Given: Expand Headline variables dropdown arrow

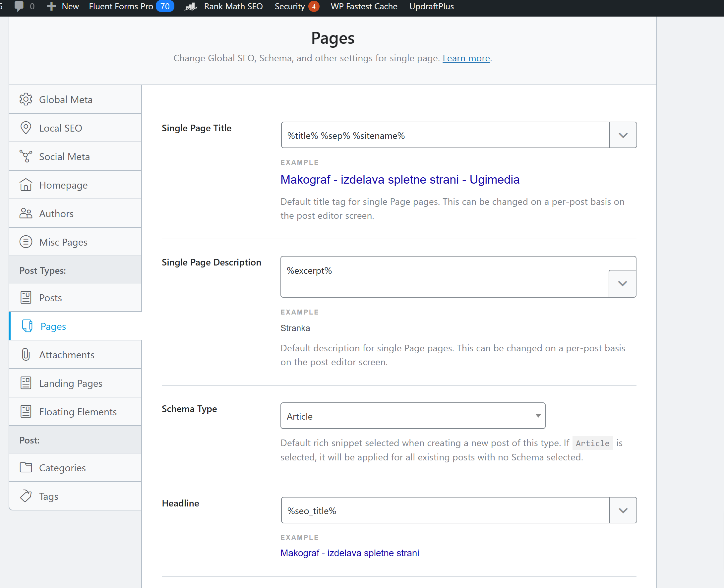Looking at the screenshot, I should click(623, 510).
